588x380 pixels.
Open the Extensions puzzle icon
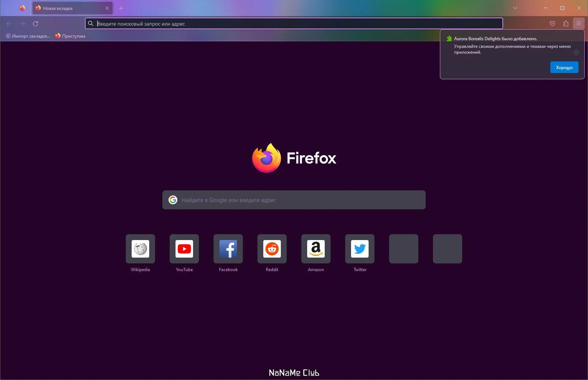click(566, 24)
